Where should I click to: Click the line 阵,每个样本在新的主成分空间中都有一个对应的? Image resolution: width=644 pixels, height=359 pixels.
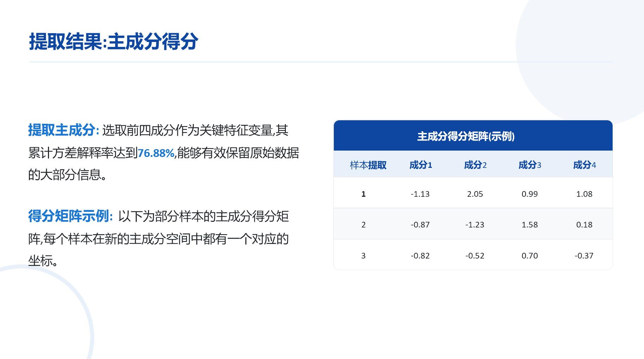pyautogui.click(x=159, y=239)
